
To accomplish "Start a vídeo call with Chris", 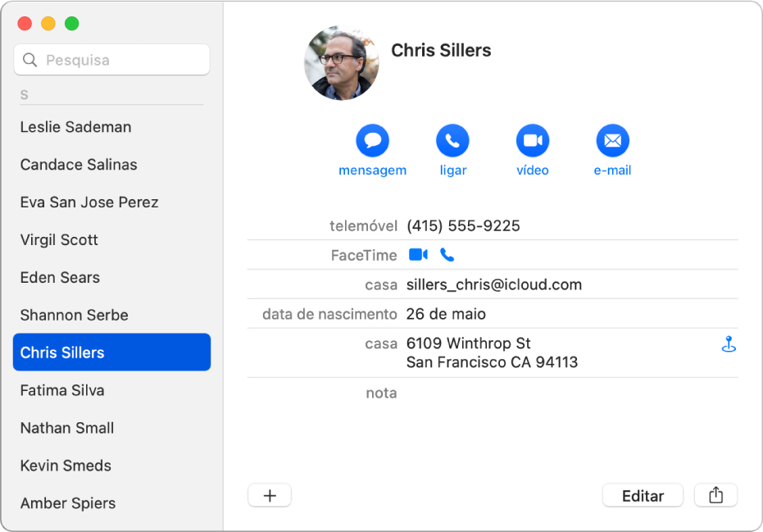I will [532, 140].
